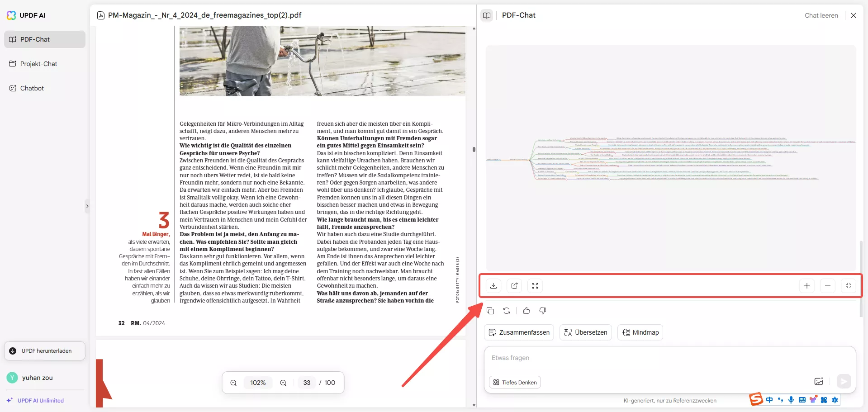Click the bicycle photo in the PDF

[x=323, y=61]
